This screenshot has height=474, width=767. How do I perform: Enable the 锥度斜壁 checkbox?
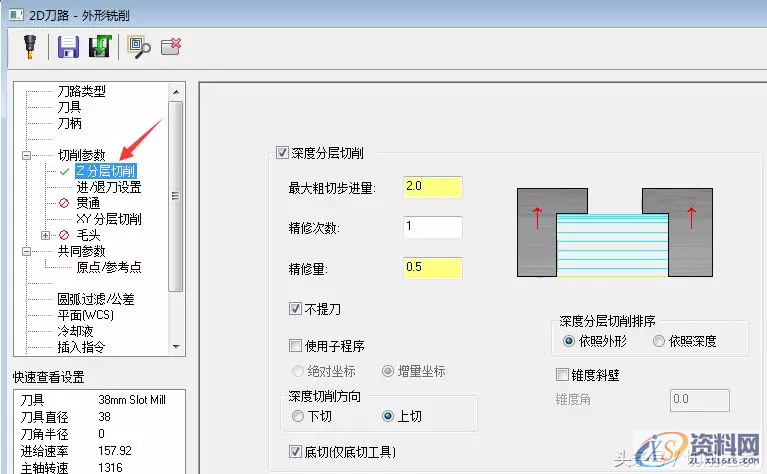[562, 375]
